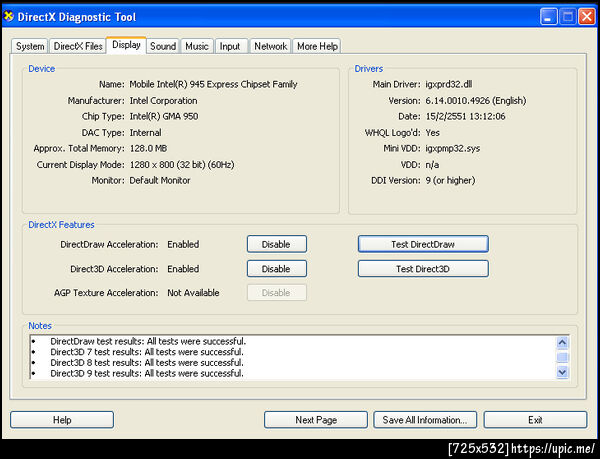Click the WHQL Logo'd Yes value

pyautogui.click(x=432, y=133)
